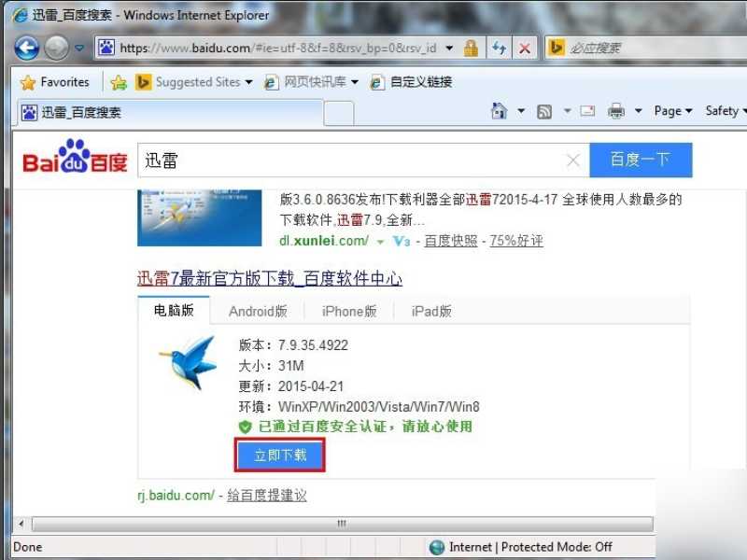
Task: Open the 75%好评 rating link
Action: 516,241
